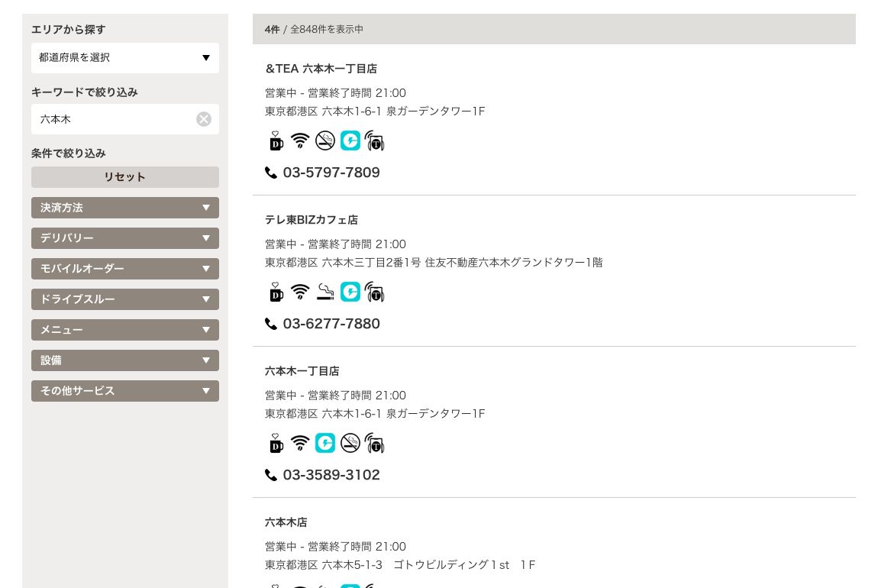Viewport: 878px width, 588px height.
Task: Open the テレ東BIZカフェ店 store listing
Action: coord(311,220)
